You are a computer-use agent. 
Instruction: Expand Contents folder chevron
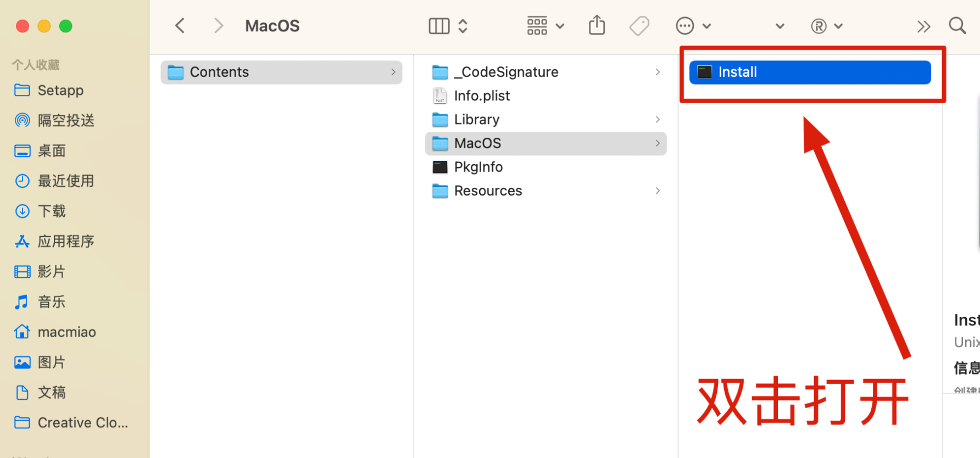click(x=393, y=72)
